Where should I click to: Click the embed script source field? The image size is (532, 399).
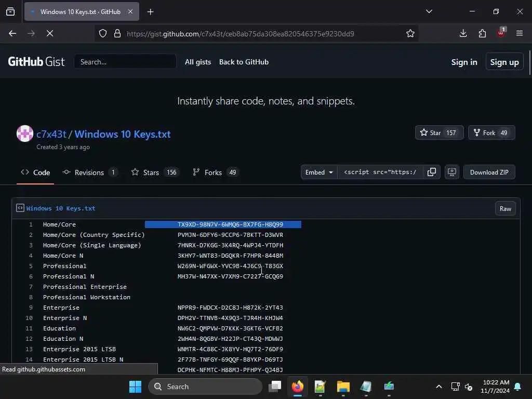[380, 172]
